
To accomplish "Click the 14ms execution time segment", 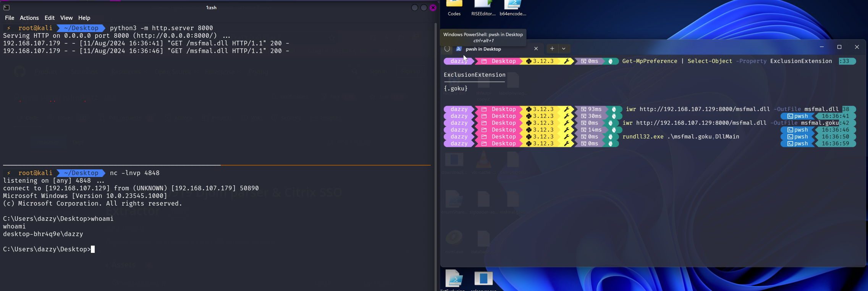I will point(592,130).
